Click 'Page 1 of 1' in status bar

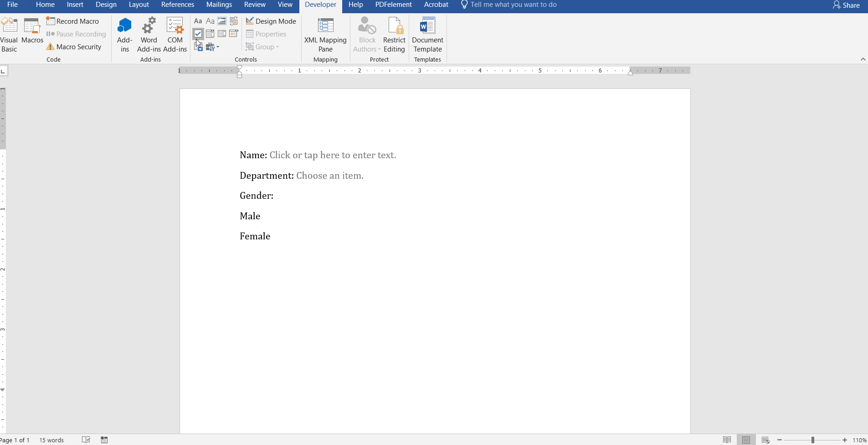point(15,440)
